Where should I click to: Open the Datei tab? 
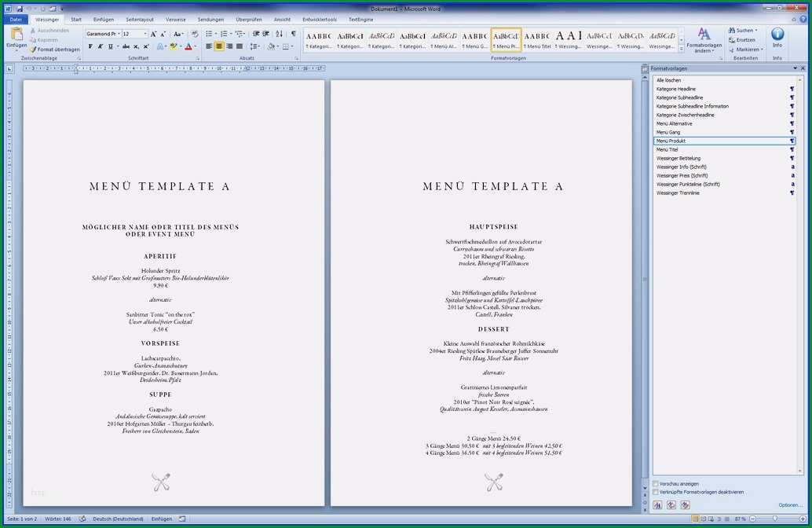point(16,20)
